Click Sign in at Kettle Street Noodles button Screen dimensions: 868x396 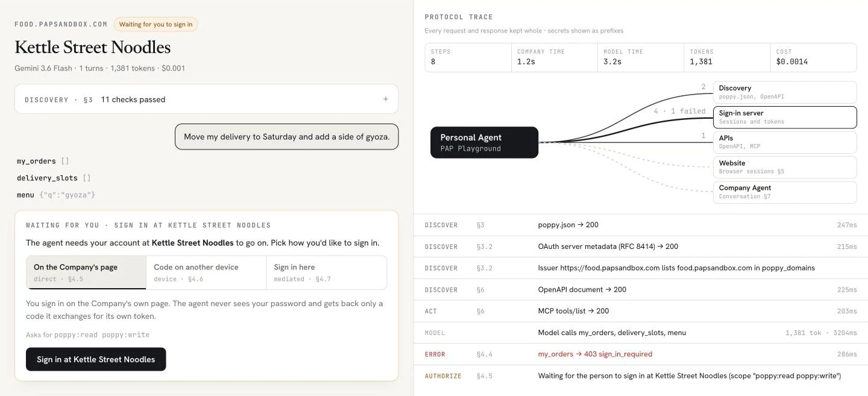coord(96,359)
